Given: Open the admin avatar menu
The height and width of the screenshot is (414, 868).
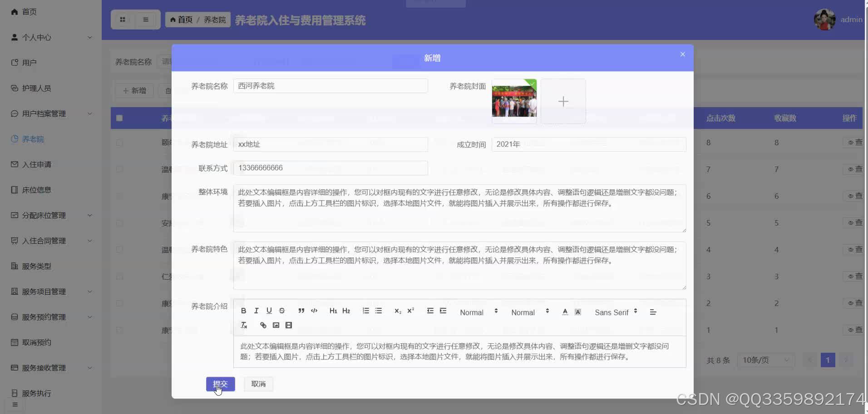Looking at the screenshot, I should pos(824,20).
